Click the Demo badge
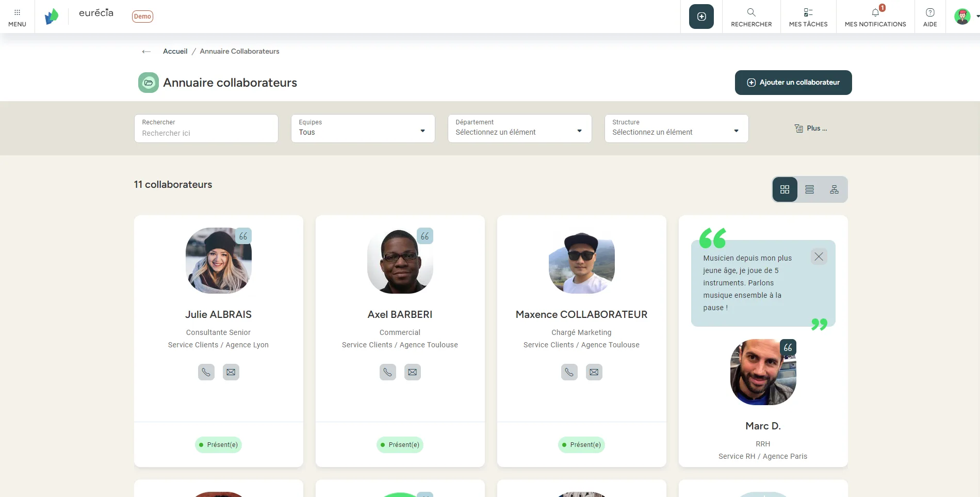This screenshot has width=980, height=497. [x=142, y=17]
